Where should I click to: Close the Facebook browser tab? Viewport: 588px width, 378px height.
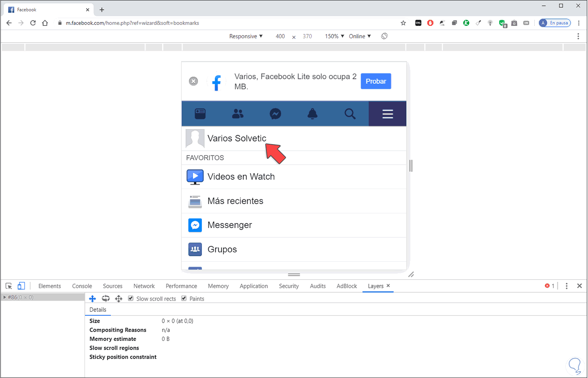coord(88,10)
